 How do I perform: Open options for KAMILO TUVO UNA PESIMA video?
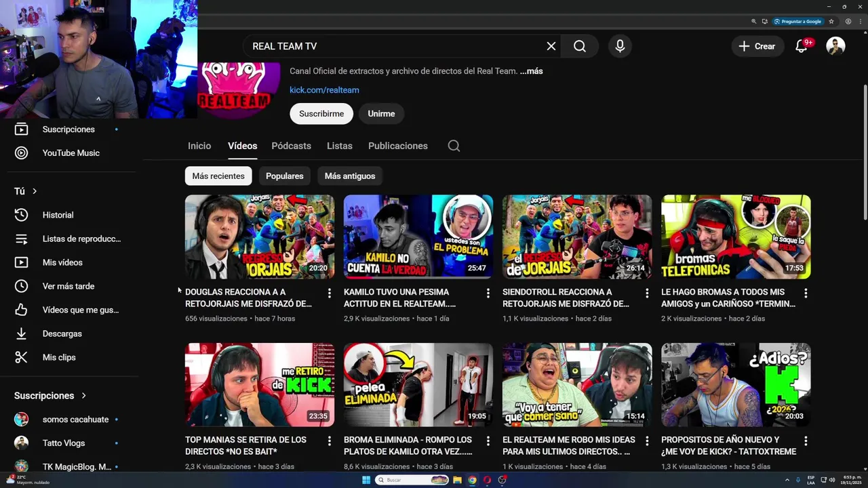[488, 293]
